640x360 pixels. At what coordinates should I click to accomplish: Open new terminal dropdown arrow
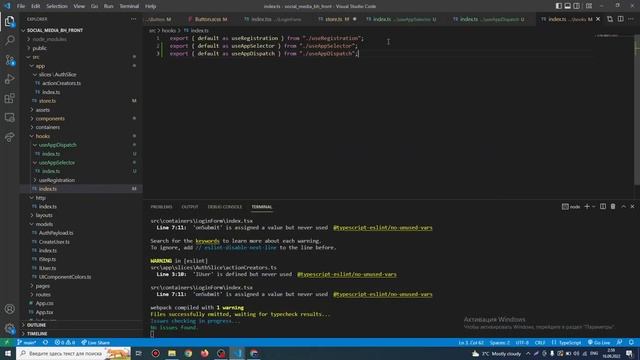coord(594,207)
